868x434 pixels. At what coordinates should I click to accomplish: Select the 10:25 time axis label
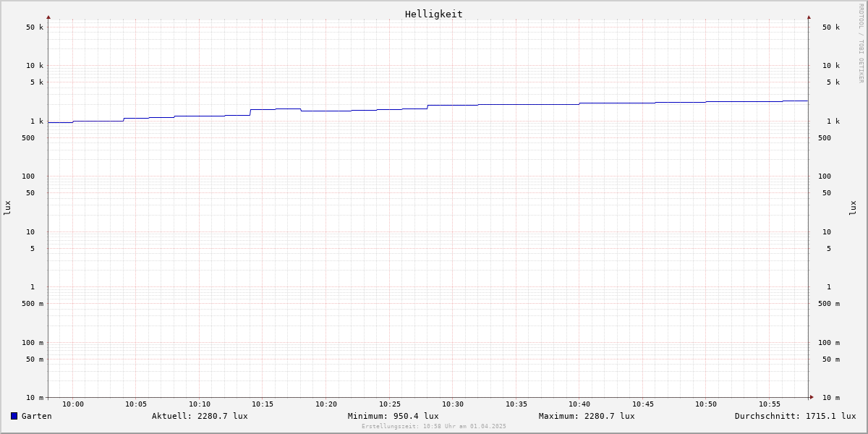point(389,404)
